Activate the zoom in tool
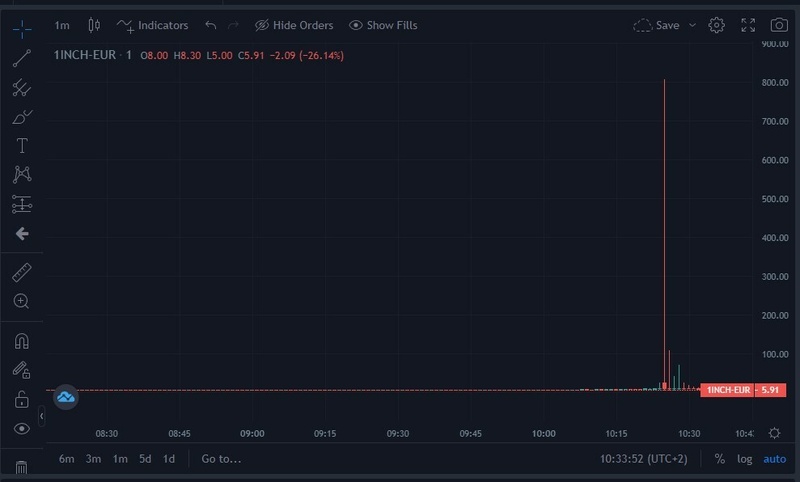This screenshot has width=800, height=482. point(21,301)
